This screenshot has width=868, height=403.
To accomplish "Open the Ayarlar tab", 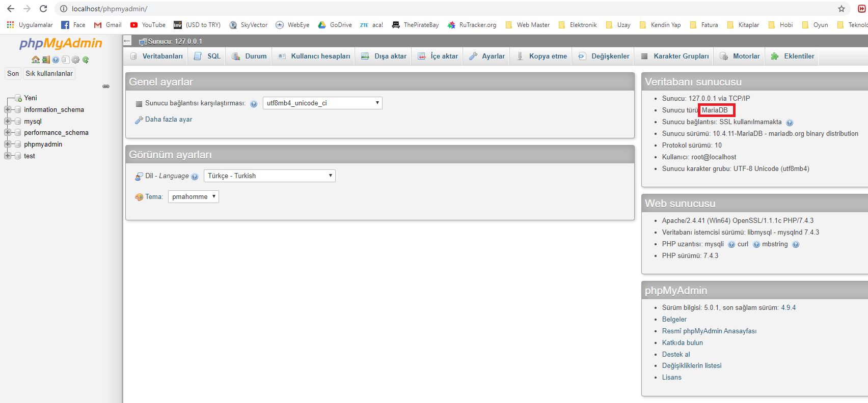I will pyautogui.click(x=487, y=56).
